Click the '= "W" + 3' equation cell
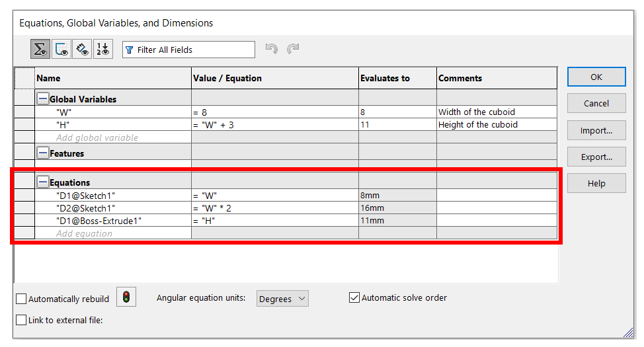This screenshot has width=644, height=347. 275,125
